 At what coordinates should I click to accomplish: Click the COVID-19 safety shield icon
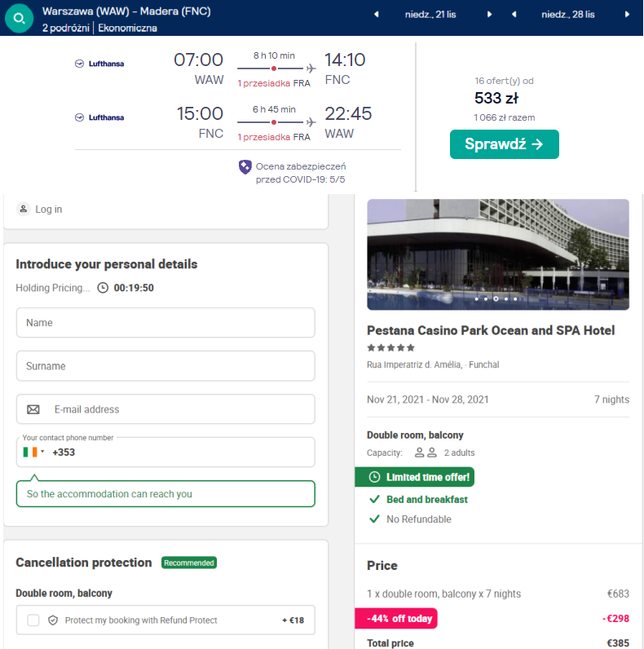pyautogui.click(x=245, y=166)
